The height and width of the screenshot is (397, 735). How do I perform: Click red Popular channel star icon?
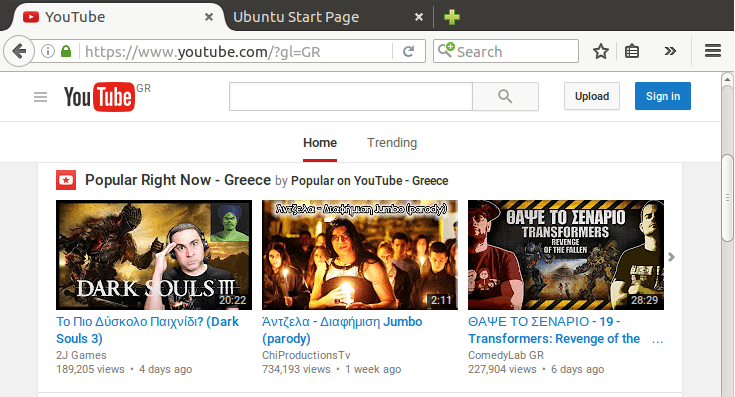pyautogui.click(x=66, y=180)
